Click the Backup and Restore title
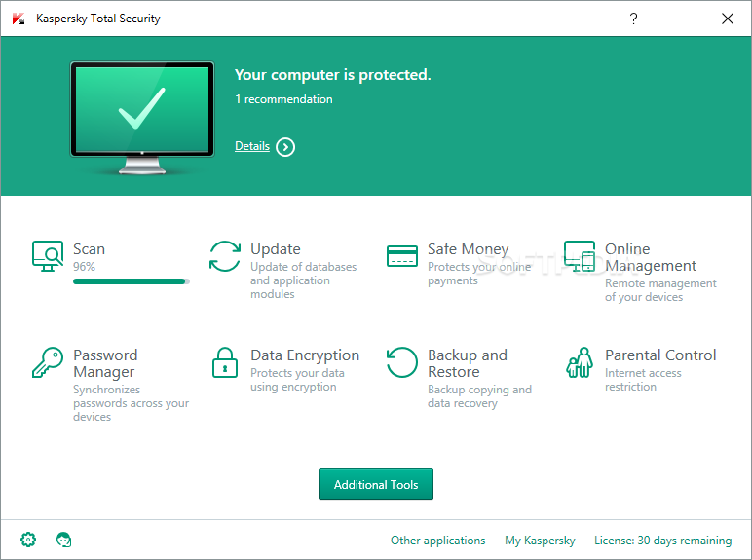 (468, 363)
